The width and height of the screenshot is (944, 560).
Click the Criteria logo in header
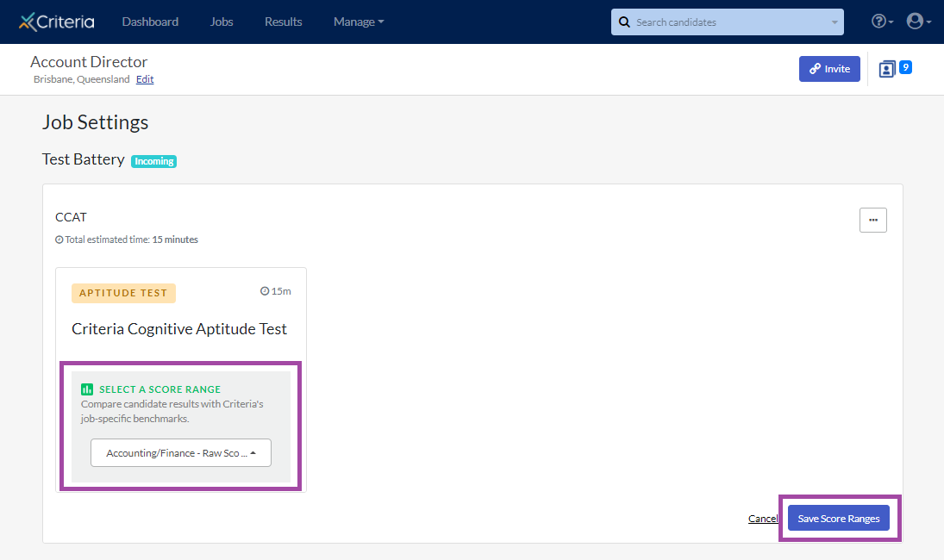[x=57, y=22]
